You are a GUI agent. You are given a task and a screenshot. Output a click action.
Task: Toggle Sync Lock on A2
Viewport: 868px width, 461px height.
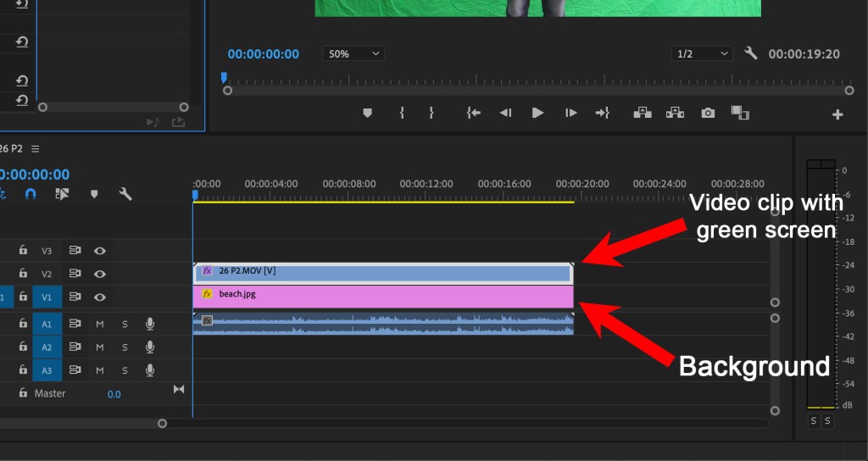point(75,347)
